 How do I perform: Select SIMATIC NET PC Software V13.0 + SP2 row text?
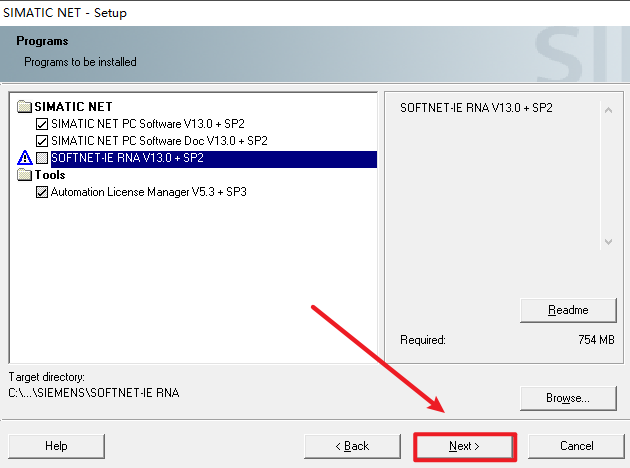(x=148, y=124)
